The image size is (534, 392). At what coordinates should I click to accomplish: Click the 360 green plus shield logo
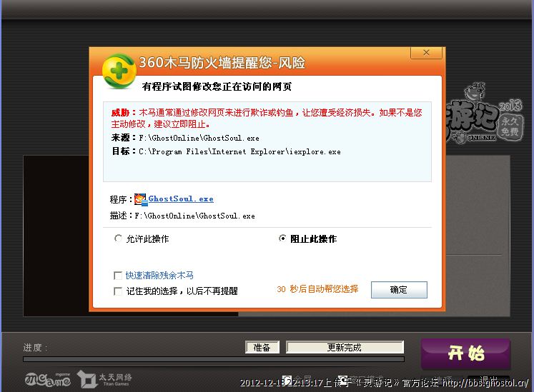point(118,69)
